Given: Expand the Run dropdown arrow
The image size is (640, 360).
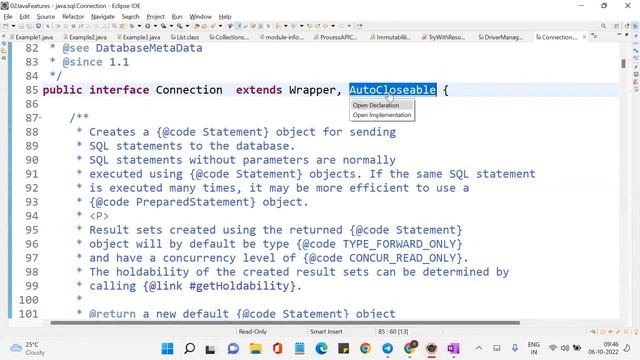Looking at the screenshot, I should (x=155, y=26).
